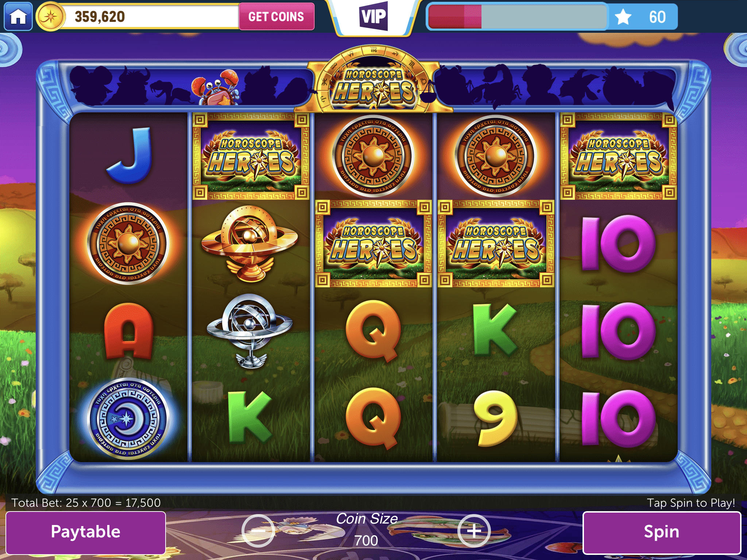Select the red A symbol
The image size is (747, 560).
click(x=128, y=331)
